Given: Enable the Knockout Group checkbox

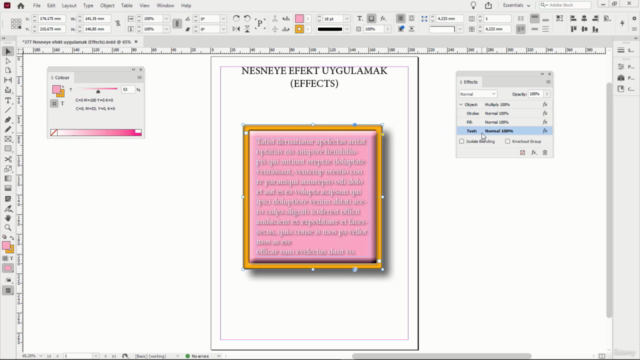Looking at the screenshot, I should coord(507,141).
